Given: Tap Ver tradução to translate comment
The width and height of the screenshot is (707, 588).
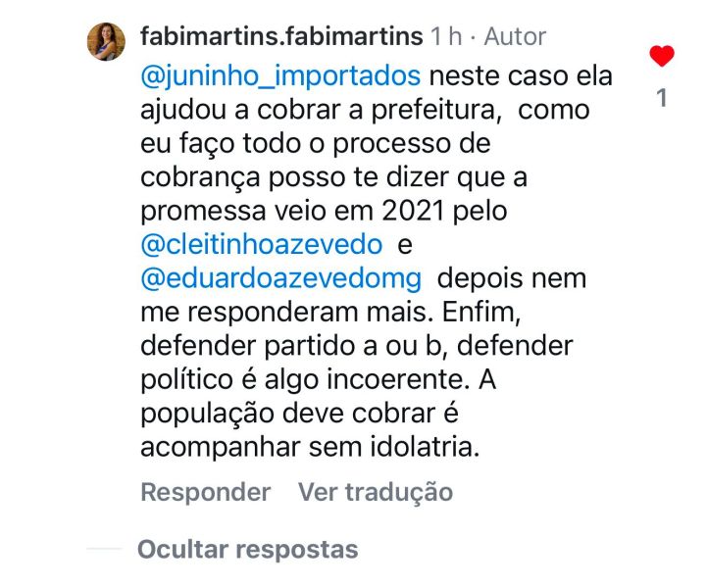Looking at the screenshot, I should (x=376, y=492).
